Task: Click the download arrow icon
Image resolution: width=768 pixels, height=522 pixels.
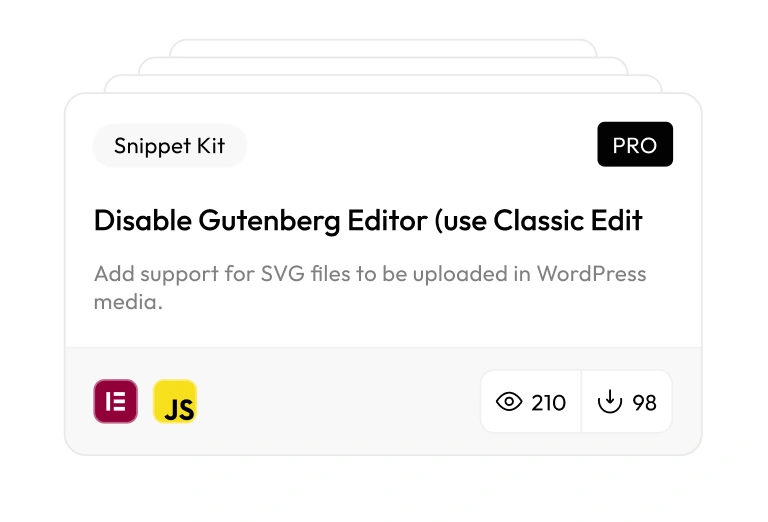Action: pos(609,402)
